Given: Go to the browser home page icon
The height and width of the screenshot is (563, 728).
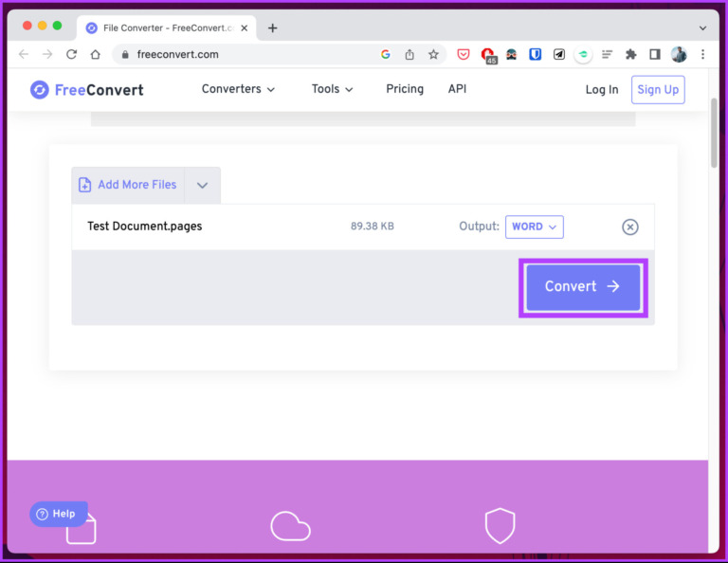Looking at the screenshot, I should (95, 55).
